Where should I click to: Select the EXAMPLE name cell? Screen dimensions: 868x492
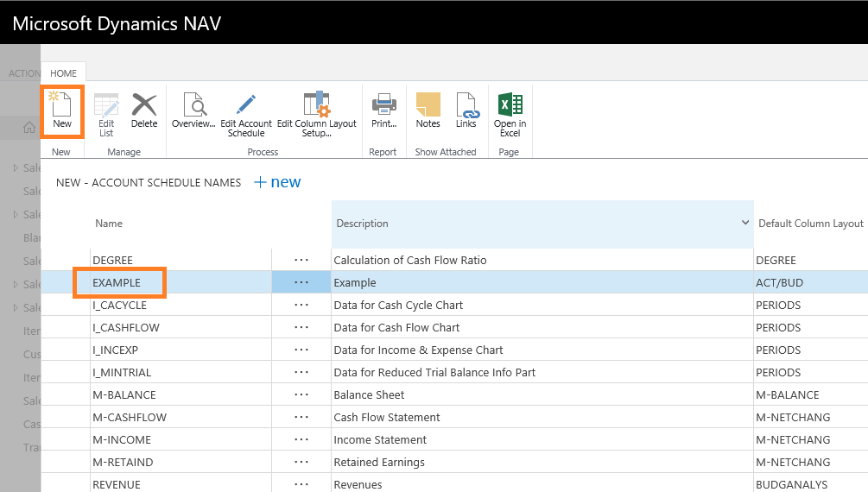click(181, 282)
